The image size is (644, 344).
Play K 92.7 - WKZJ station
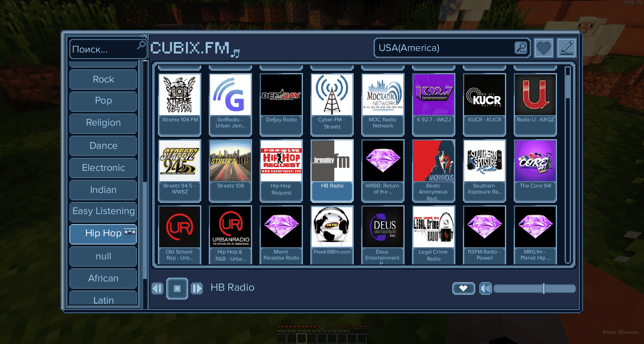point(434,104)
